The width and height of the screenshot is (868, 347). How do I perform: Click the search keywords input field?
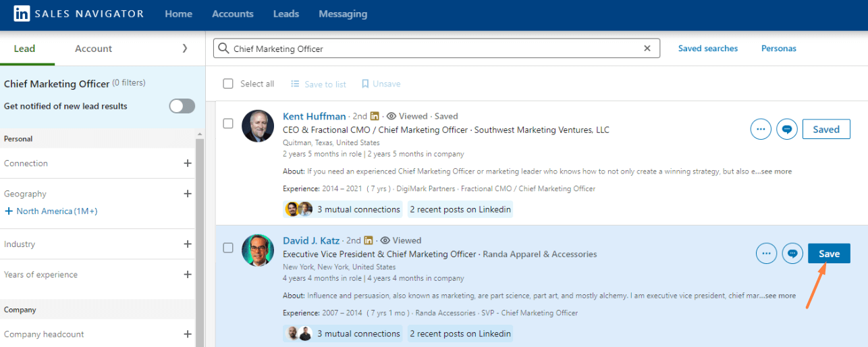pyautogui.click(x=436, y=49)
